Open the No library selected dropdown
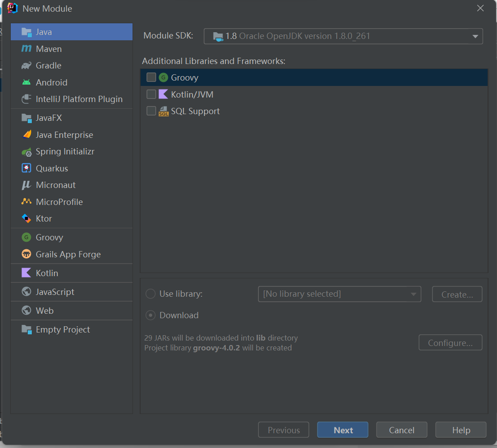Screen dimensions: 497x448 pyautogui.click(x=339, y=294)
